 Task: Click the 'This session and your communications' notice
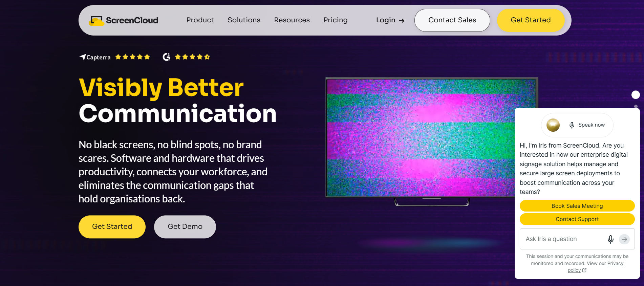pyautogui.click(x=577, y=263)
